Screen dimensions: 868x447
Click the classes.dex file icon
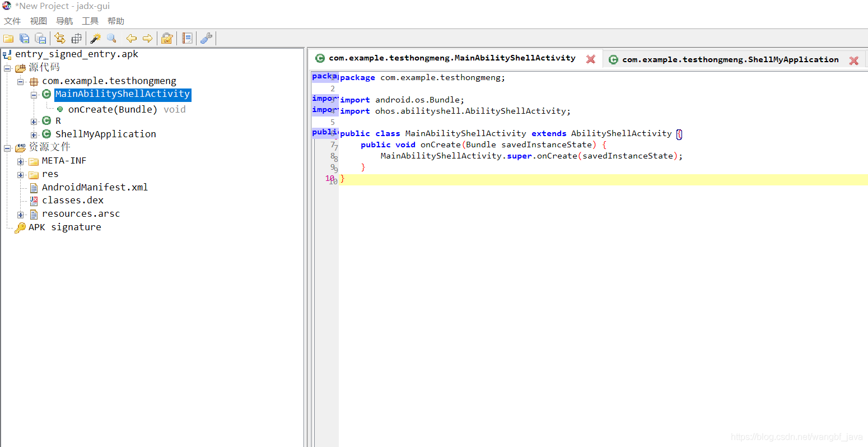pyautogui.click(x=34, y=201)
